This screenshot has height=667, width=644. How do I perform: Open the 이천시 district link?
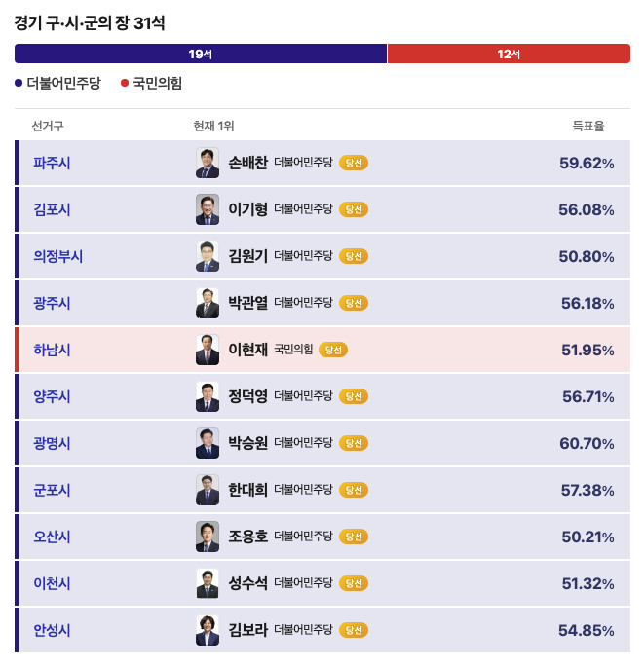52,583
